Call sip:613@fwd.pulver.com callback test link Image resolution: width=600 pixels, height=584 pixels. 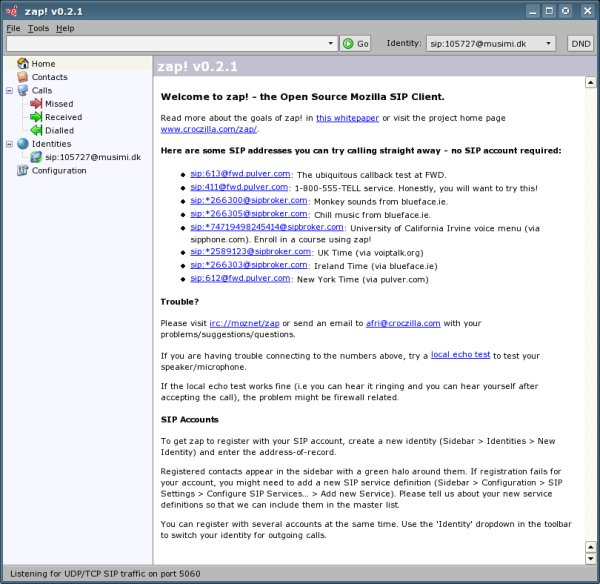point(240,174)
